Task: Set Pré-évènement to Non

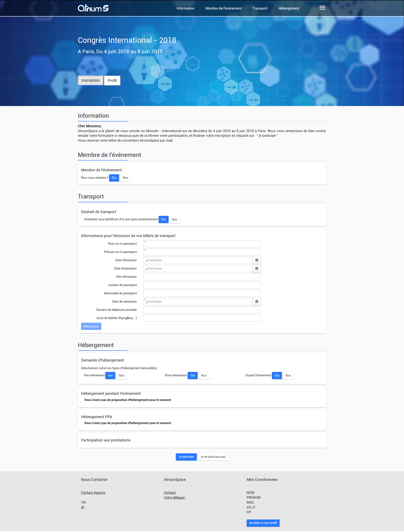Action: coord(122,376)
